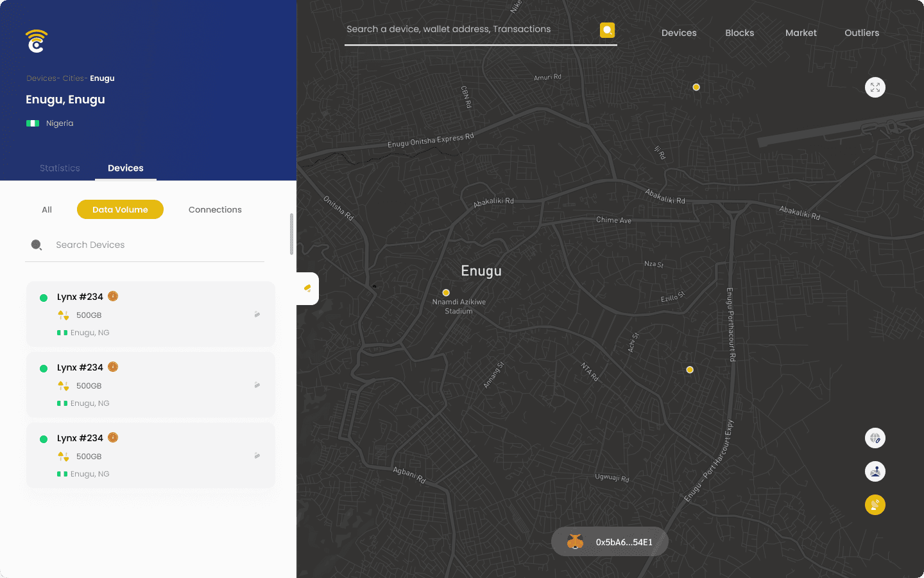Click Enugu, NG location on first Lynx card
Screen dimensions: 924x578
(x=90, y=333)
